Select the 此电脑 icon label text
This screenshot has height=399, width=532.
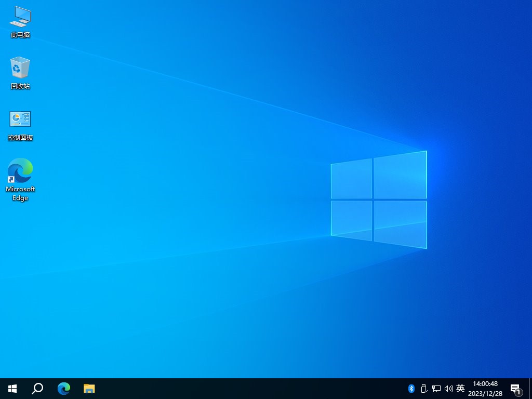click(x=20, y=35)
